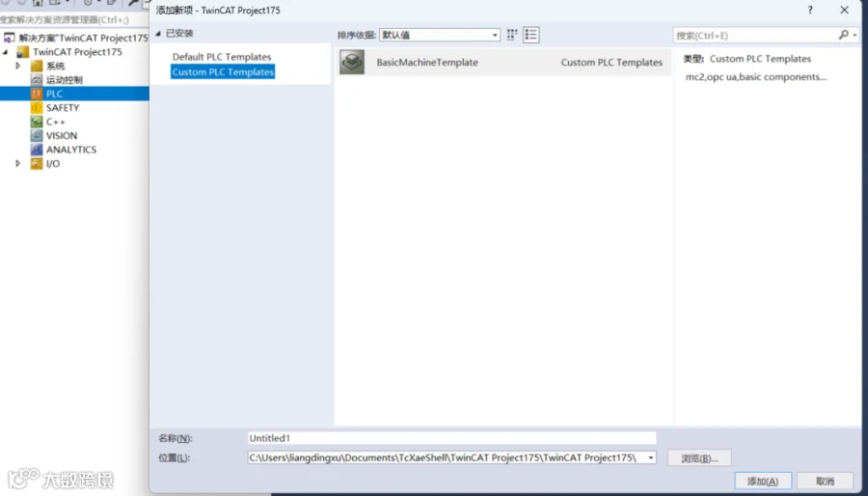Close the 添加新项 dialog
The height and width of the screenshot is (496, 868).
click(x=844, y=10)
